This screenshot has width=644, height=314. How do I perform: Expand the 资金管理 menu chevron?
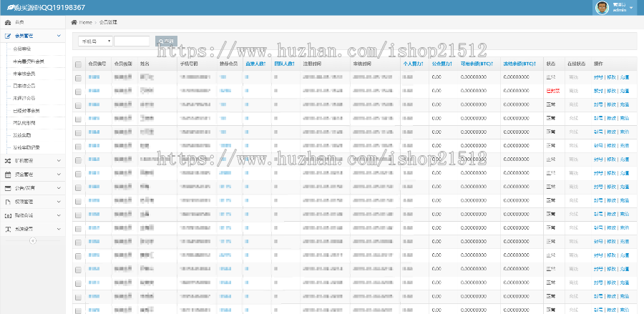tap(59, 175)
